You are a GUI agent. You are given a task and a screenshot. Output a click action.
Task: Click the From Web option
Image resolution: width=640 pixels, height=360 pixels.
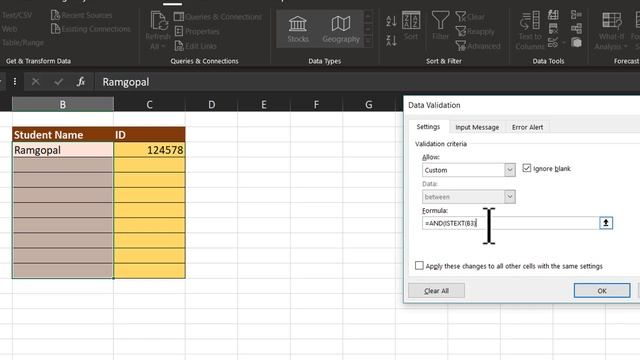pos(9,29)
